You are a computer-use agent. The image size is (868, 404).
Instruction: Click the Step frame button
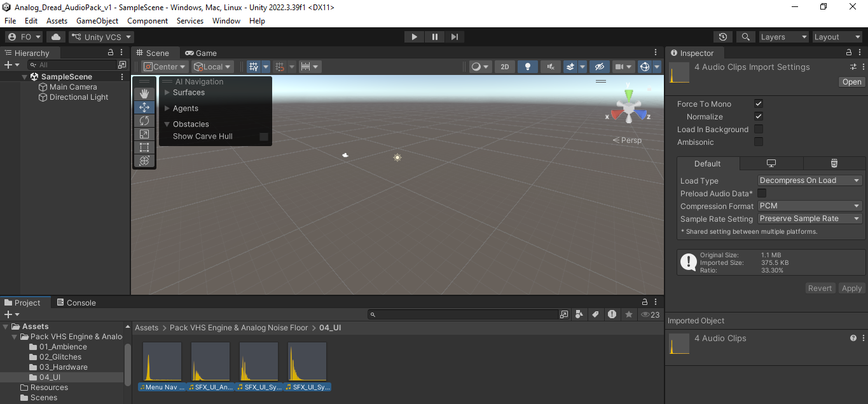(454, 37)
